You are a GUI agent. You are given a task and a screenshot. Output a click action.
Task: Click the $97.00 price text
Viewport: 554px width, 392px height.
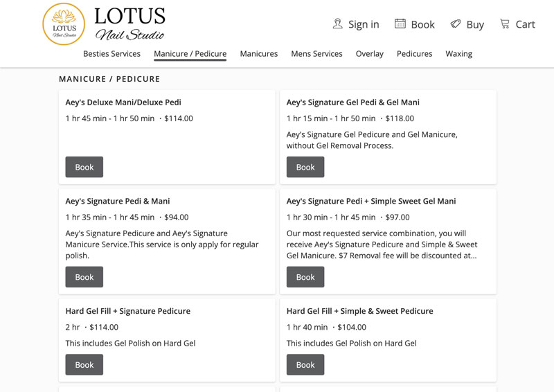[397, 217]
